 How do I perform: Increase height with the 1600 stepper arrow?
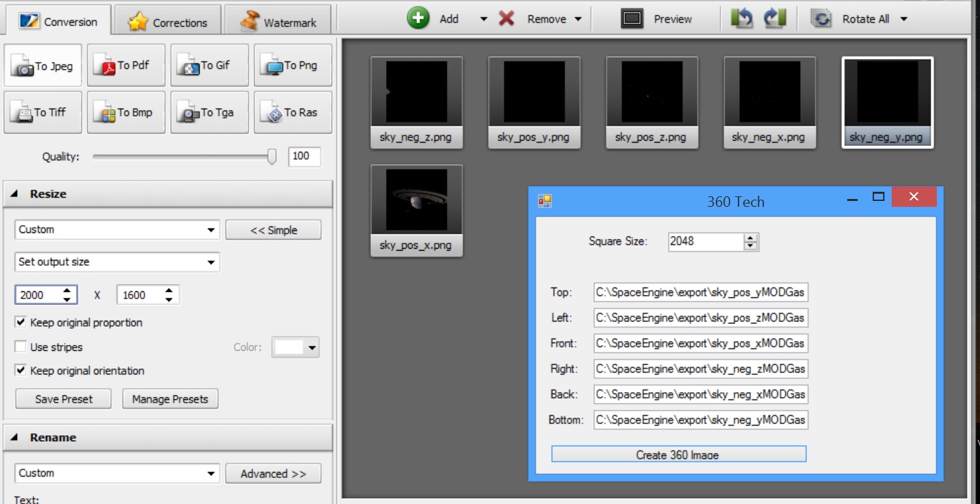[169, 291]
